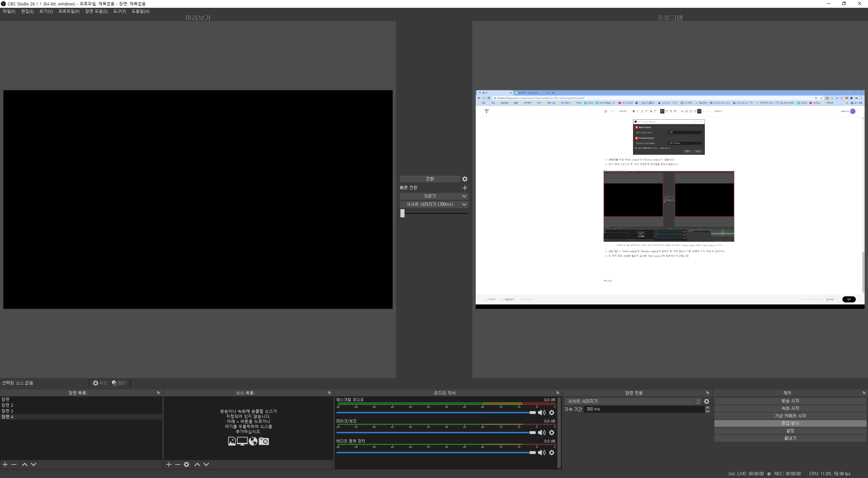Image resolution: width=868 pixels, height=478 pixels.
Task: Click the 방송 시작 button
Action: click(x=790, y=401)
